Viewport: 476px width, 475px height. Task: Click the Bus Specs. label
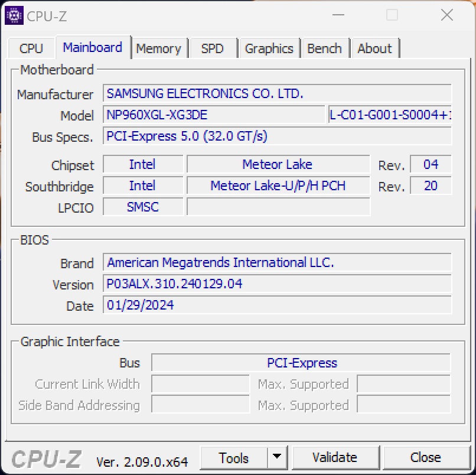pos(63,137)
